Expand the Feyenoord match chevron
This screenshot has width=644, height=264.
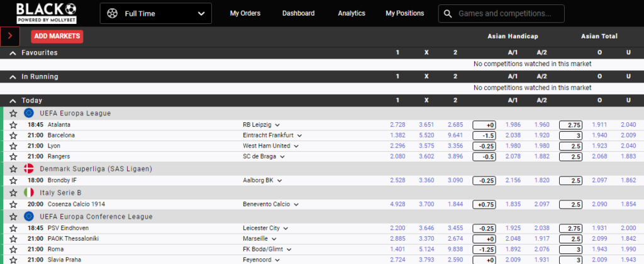pos(277,260)
